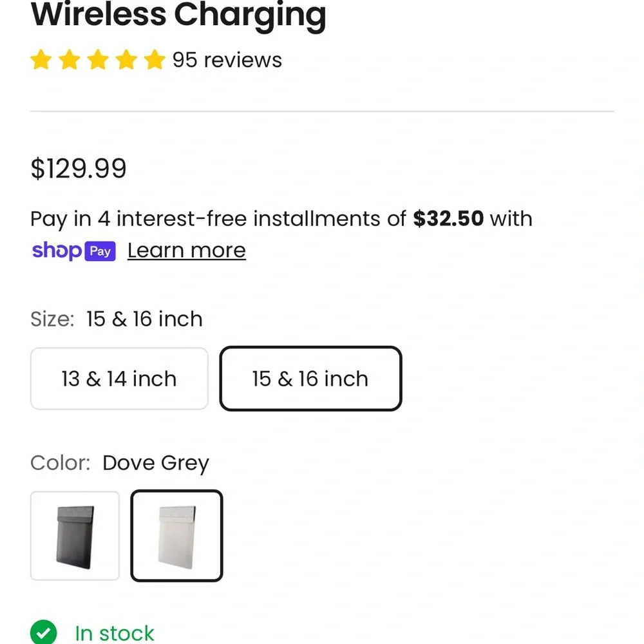
Task: Click the first yellow rating star
Action: [x=41, y=60]
